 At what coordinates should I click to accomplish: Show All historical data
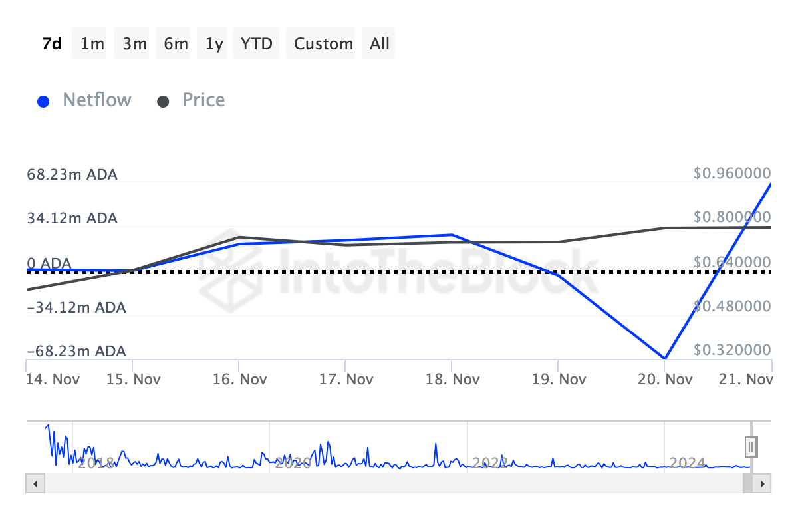(380, 43)
